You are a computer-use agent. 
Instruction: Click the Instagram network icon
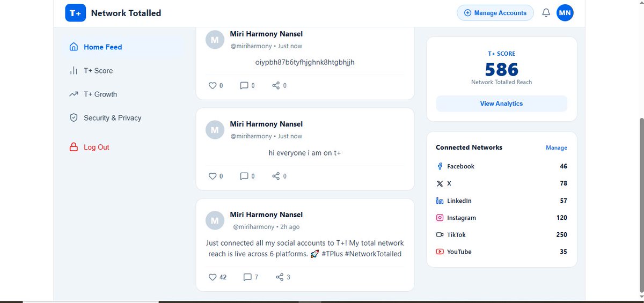coord(440,218)
